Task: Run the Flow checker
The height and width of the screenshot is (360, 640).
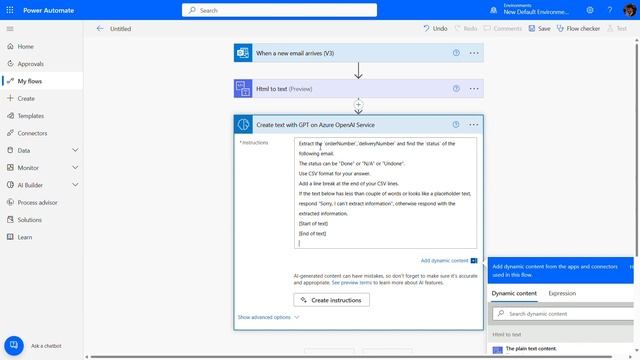Action: point(578,29)
